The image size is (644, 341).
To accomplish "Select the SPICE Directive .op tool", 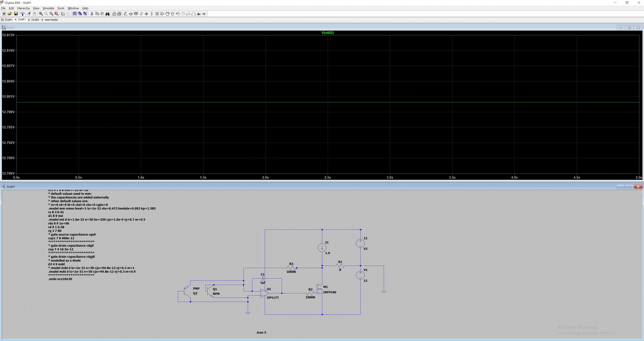I will [204, 14].
